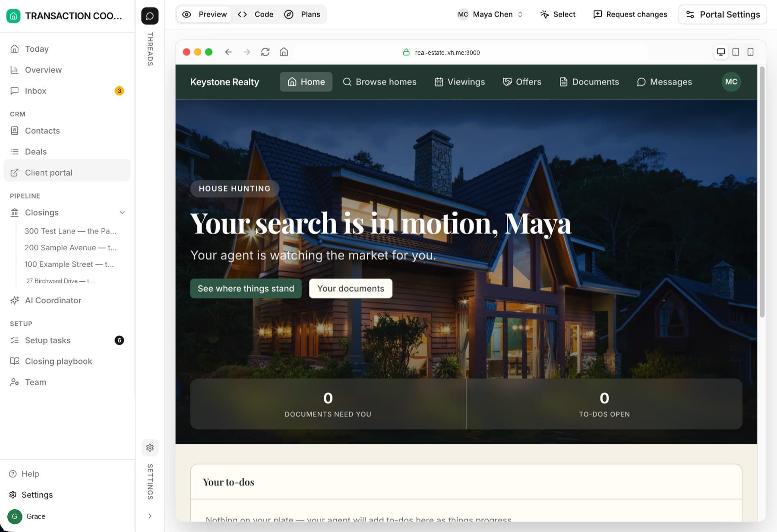
Task: Open the 27 Birchwood Drive closing
Action: [60, 281]
